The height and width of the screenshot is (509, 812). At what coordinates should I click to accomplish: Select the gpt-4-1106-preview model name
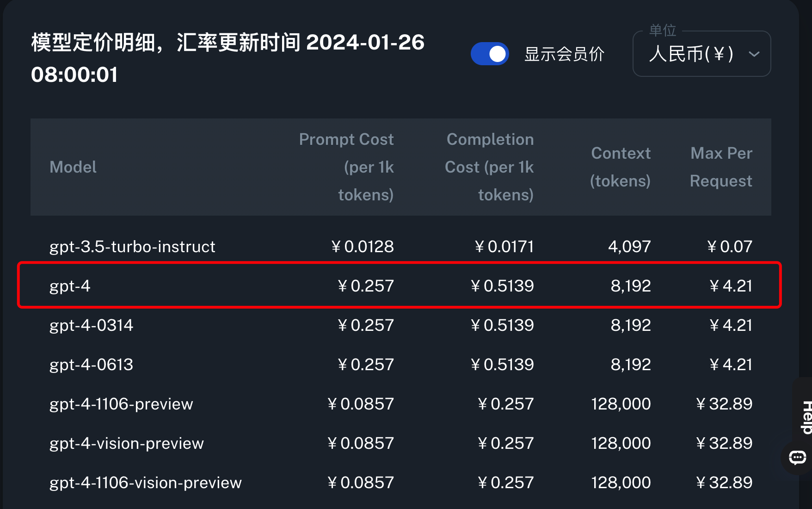(x=121, y=404)
